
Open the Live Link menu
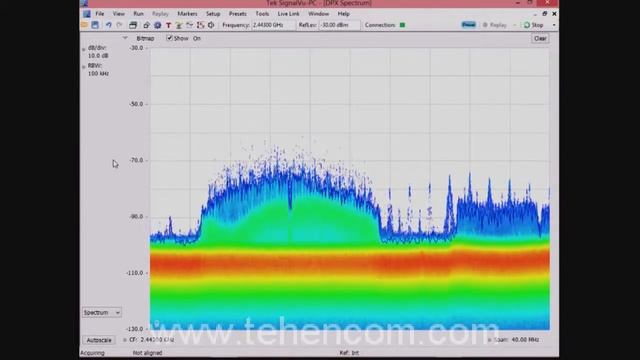288,13
